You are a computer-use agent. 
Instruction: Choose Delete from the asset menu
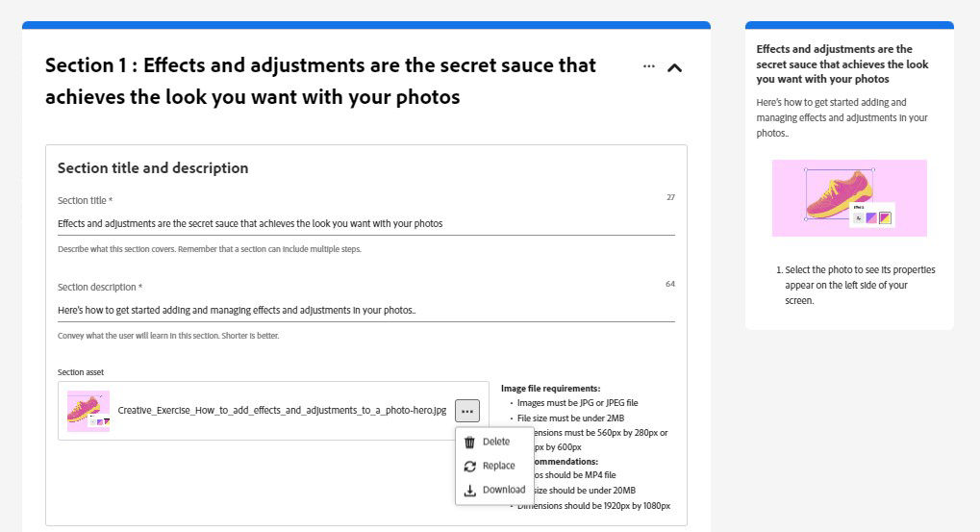pos(496,443)
